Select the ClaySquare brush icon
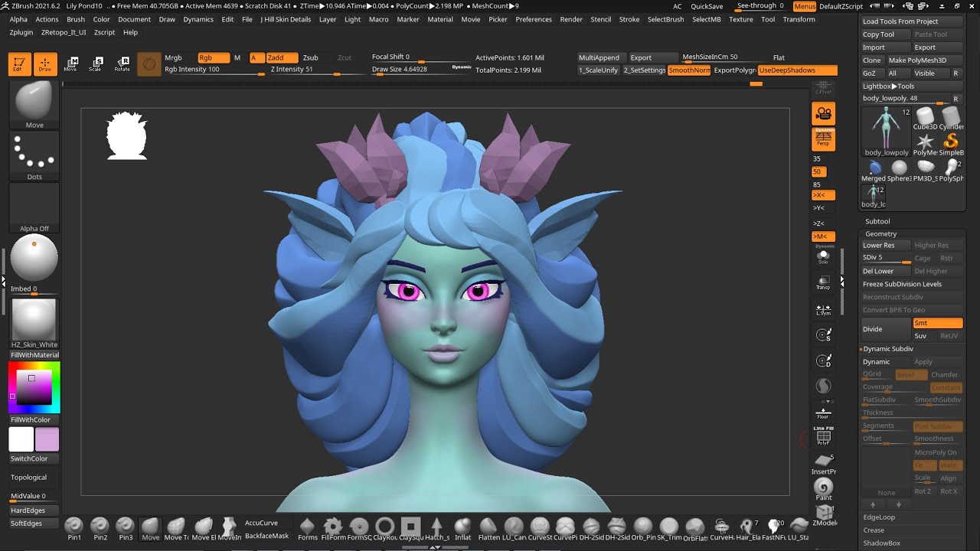The image size is (980, 551). point(411,528)
